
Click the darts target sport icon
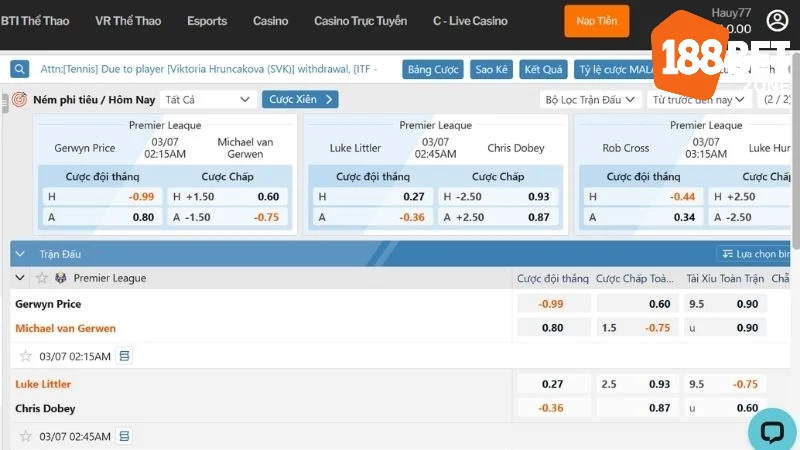coord(19,99)
